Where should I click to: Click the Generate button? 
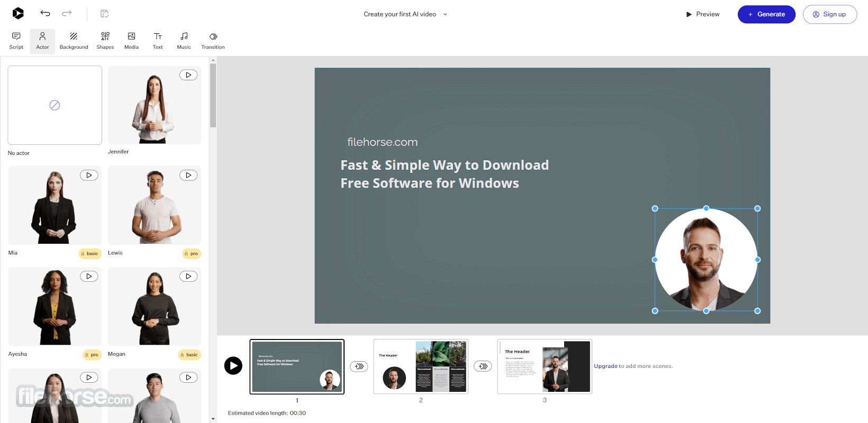(x=766, y=14)
